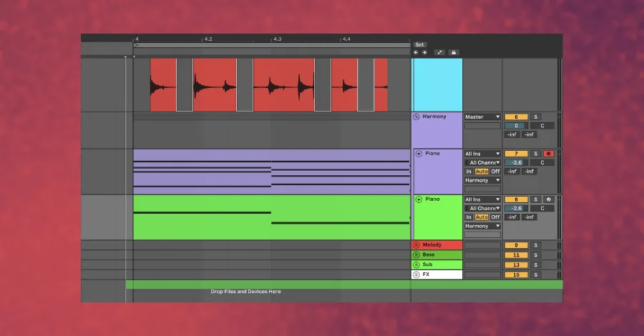Click the Drop Files and Devices Here area
Viewport: 644px width, 336px height.
point(245,292)
